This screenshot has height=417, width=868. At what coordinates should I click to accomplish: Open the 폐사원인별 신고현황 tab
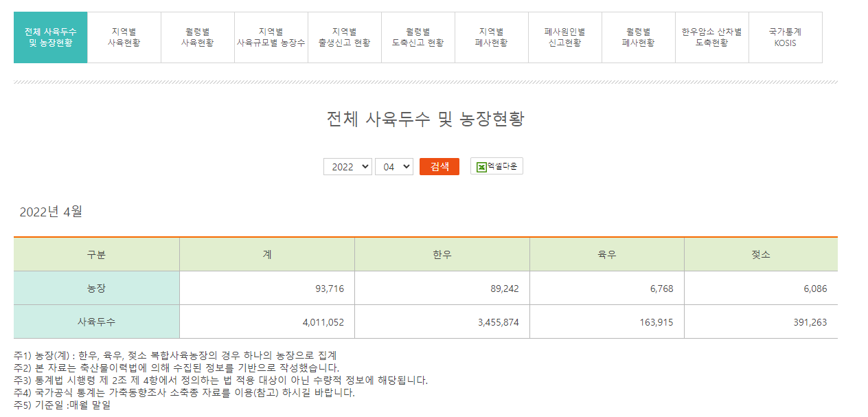tap(564, 37)
